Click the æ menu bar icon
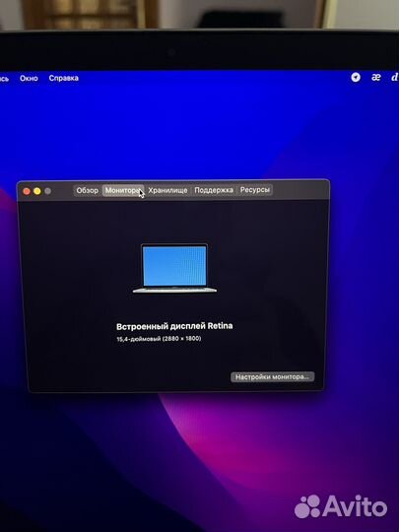The image size is (399, 532). [376, 78]
